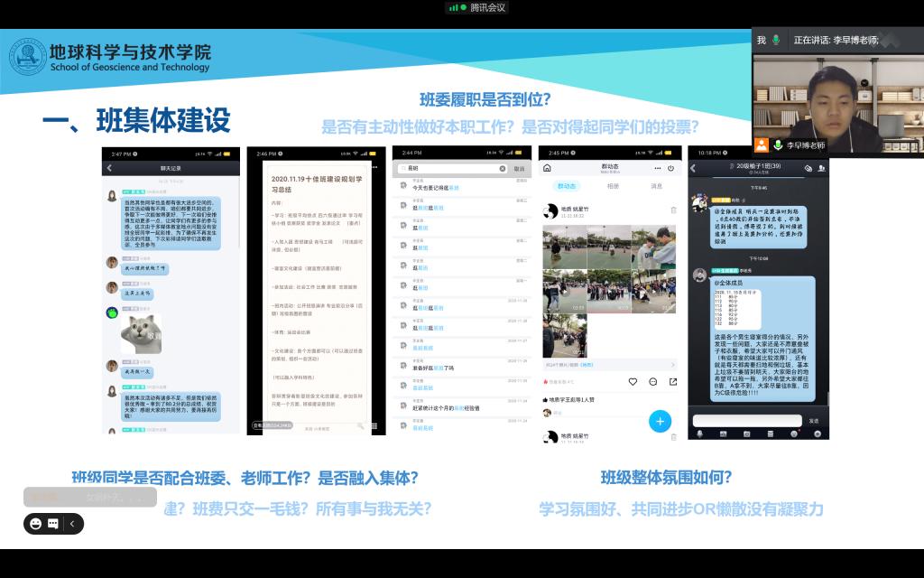Click the back arrow in 聊天记录 screenshot

pyautogui.click(x=110, y=169)
